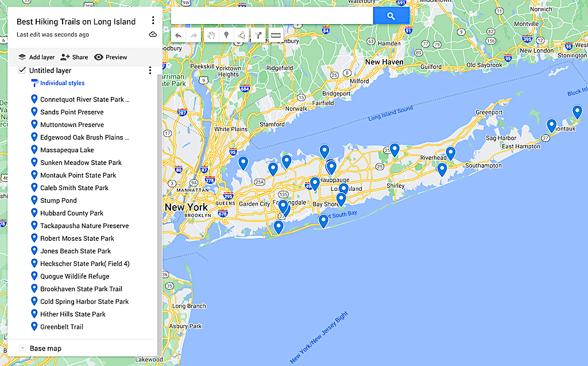Click the easternmost map pin past Montauk
This screenshot has height=366, width=588.
577,112
